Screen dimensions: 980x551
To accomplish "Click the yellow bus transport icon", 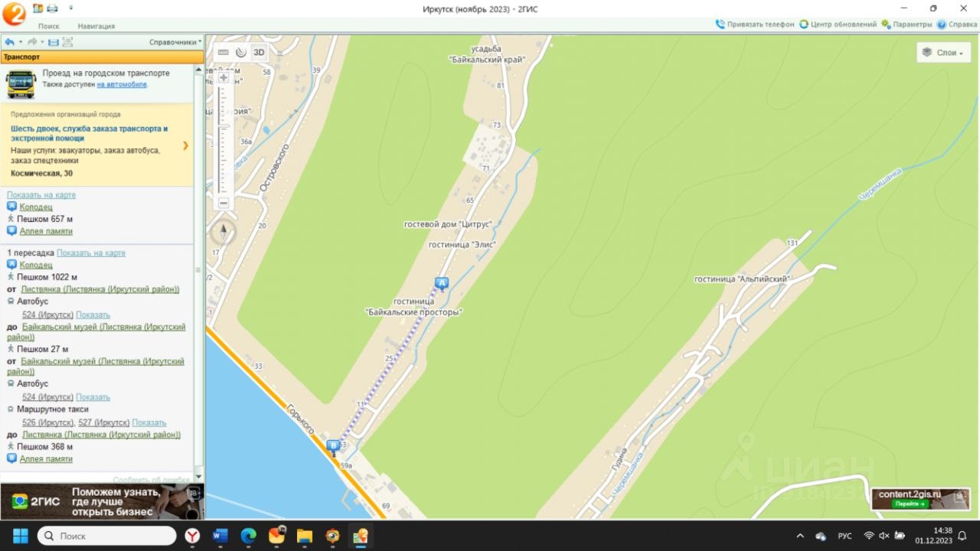I will tap(21, 84).
